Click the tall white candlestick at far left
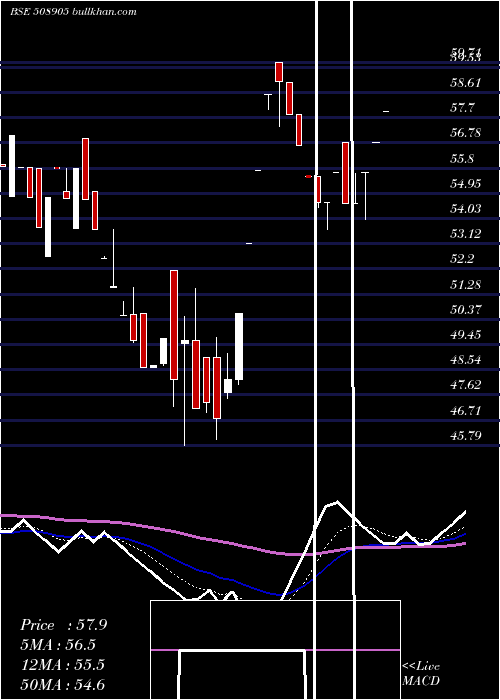The image size is (500, 700). point(12,166)
